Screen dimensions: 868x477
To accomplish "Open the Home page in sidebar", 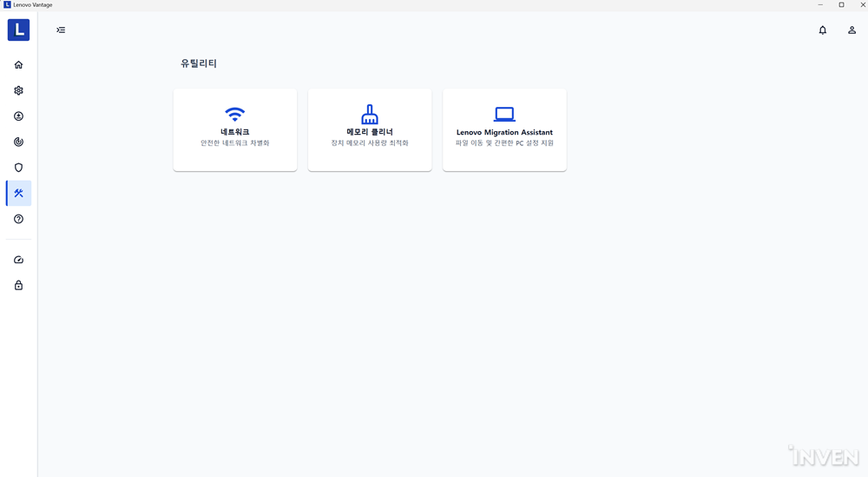I will pyautogui.click(x=18, y=65).
